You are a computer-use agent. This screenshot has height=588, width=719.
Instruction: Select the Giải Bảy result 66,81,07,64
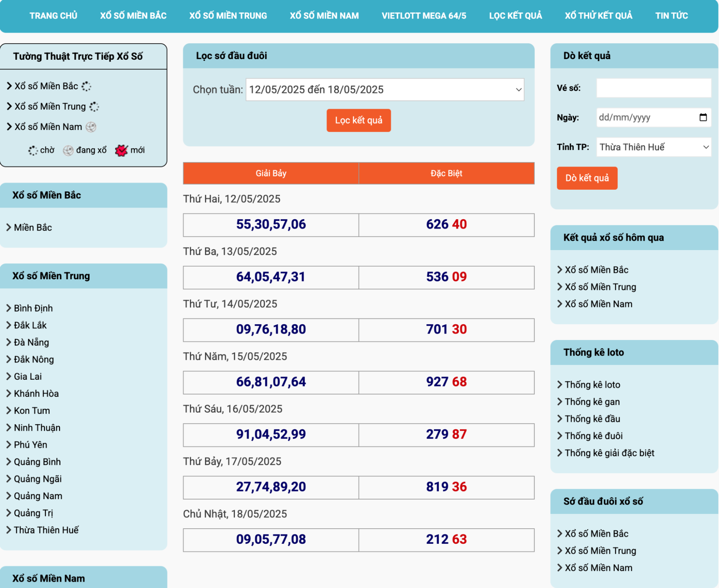pyautogui.click(x=271, y=382)
